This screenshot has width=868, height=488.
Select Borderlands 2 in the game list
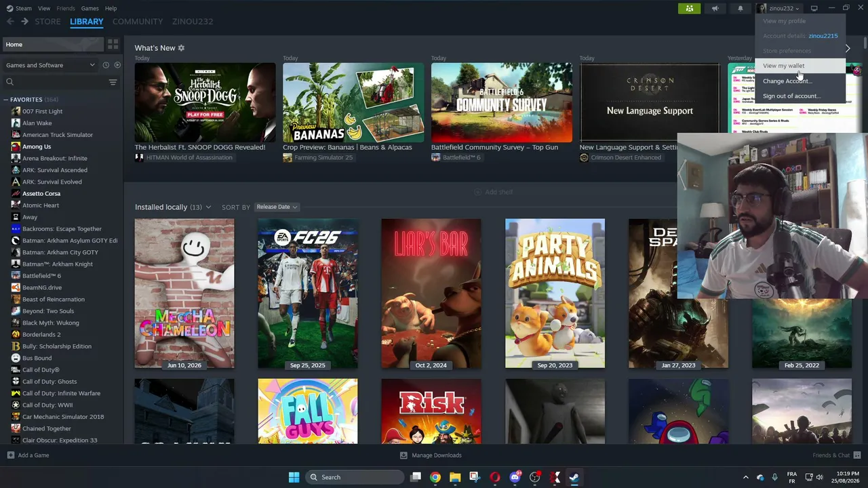[41, 334]
